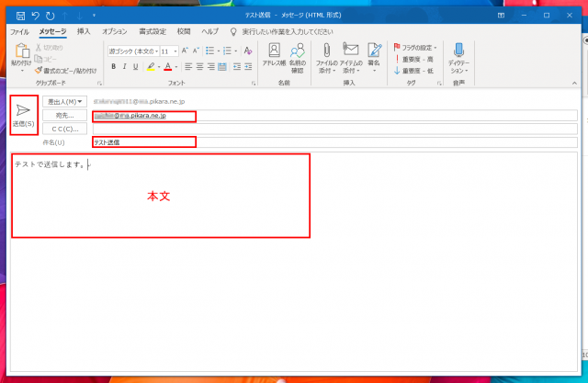Click the To (宛先) button
This screenshot has height=383, width=588.
(63, 116)
